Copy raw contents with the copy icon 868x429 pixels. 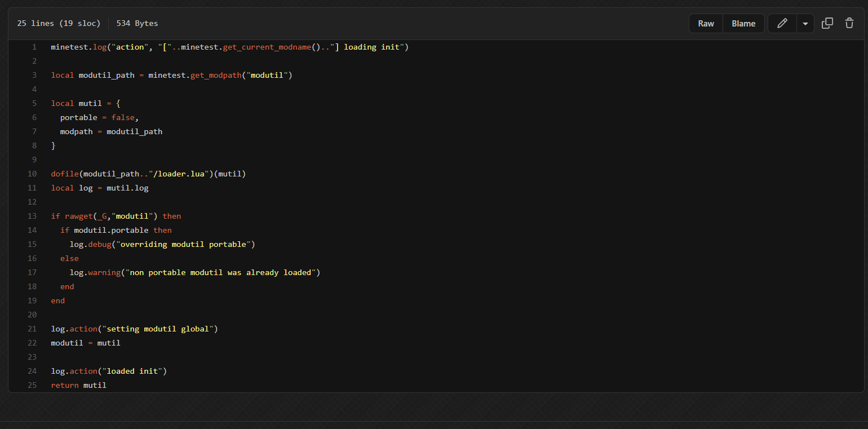point(827,24)
